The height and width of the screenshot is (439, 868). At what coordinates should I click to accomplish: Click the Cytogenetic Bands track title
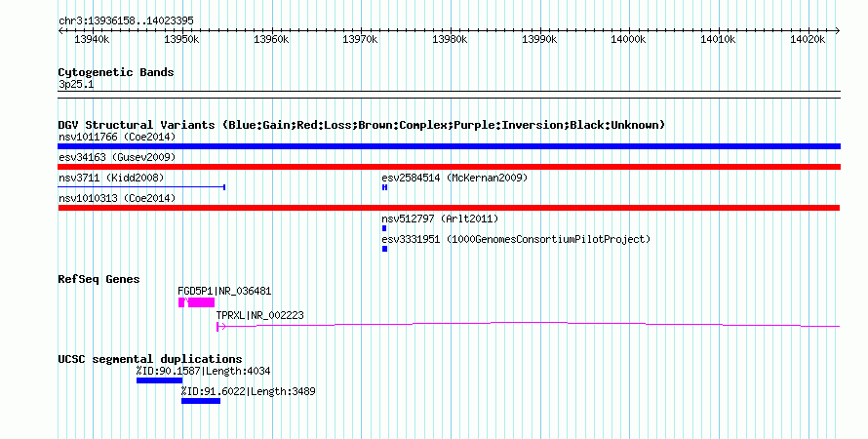coord(116,72)
